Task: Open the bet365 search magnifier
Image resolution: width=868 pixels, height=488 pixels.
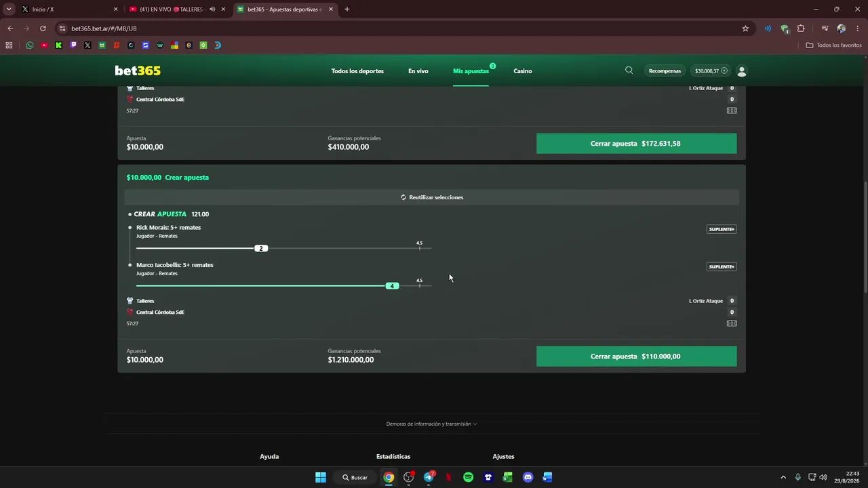Action: 629,70
